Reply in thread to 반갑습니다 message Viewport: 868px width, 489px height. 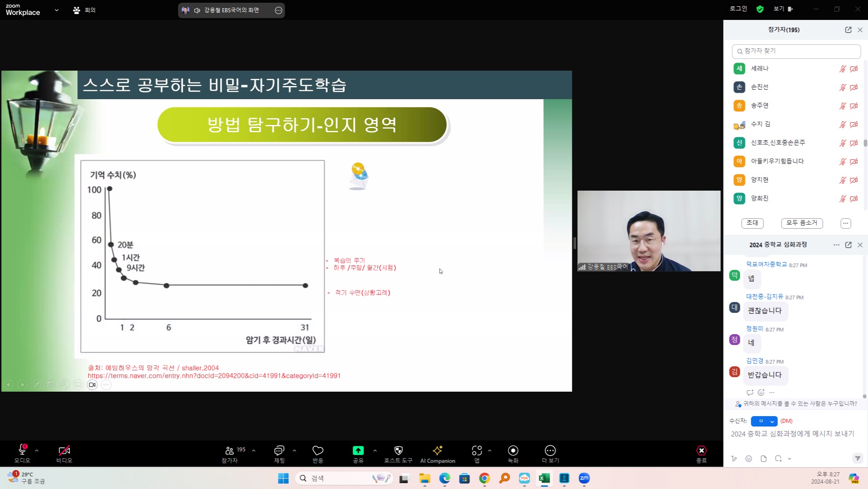750,393
